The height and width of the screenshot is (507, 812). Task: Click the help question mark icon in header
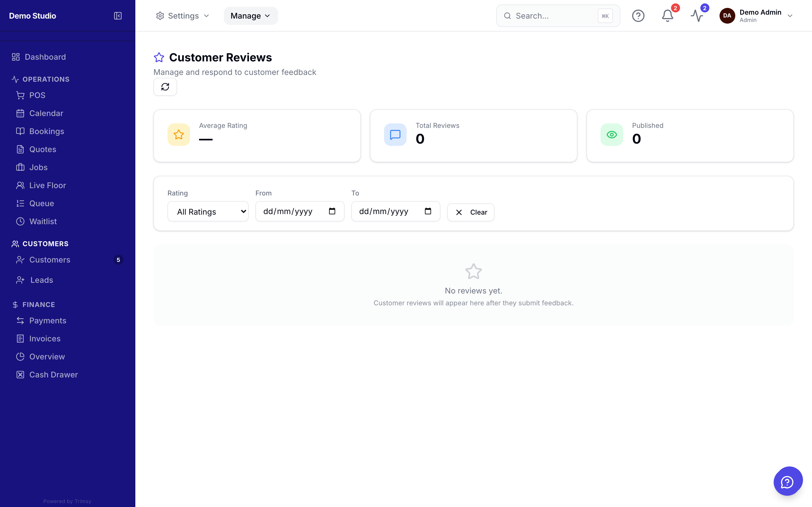(638, 16)
